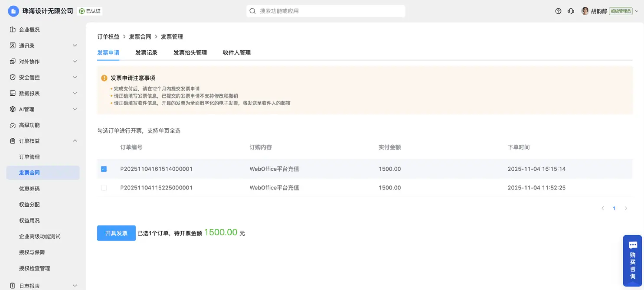Collapse the 订单权益 section

click(75, 141)
